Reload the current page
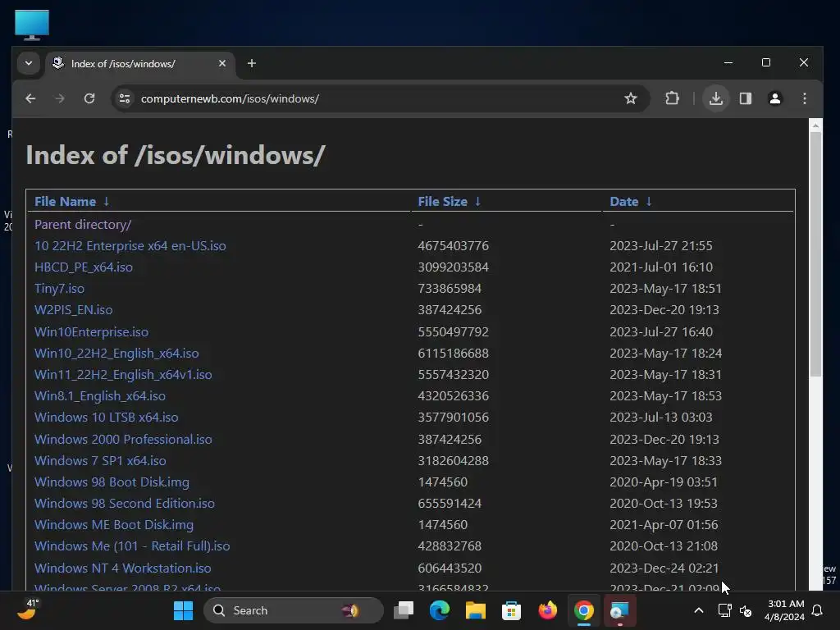The height and width of the screenshot is (630, 840). (x=89, y=98)
